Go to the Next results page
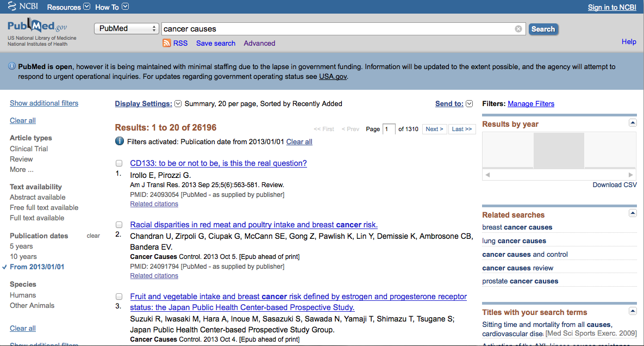This screenshot has height=346, width=644. [435, 129]
